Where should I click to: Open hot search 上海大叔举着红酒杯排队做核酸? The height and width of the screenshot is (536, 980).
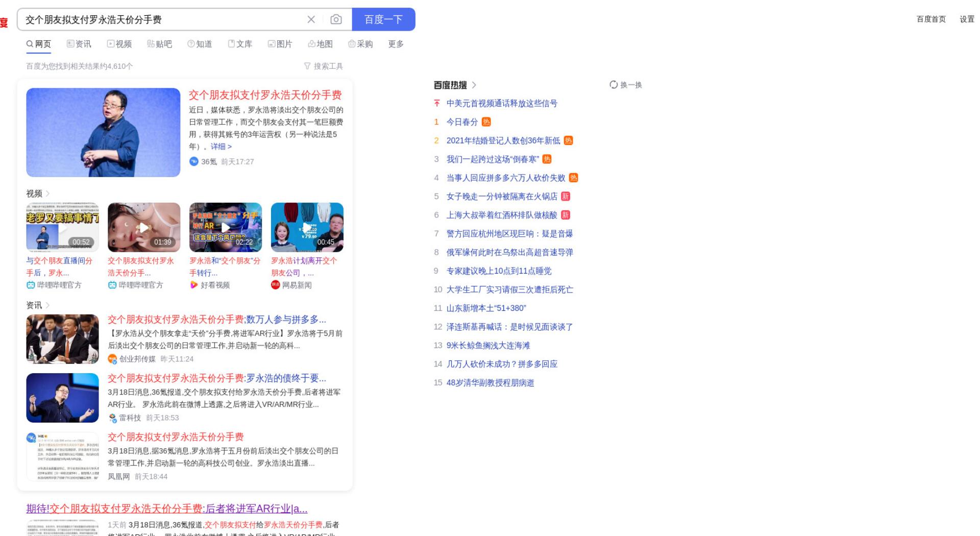(x=502, y=215)
